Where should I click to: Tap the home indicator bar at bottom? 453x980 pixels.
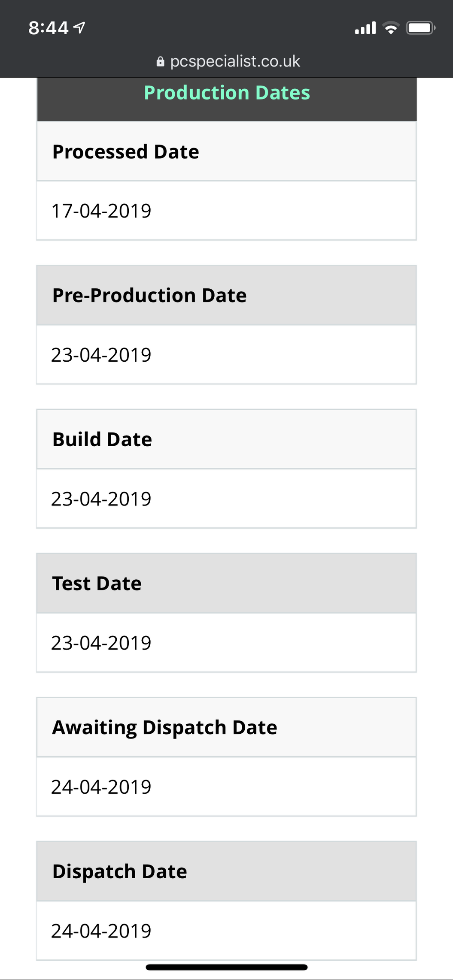[x=227, y=967]
